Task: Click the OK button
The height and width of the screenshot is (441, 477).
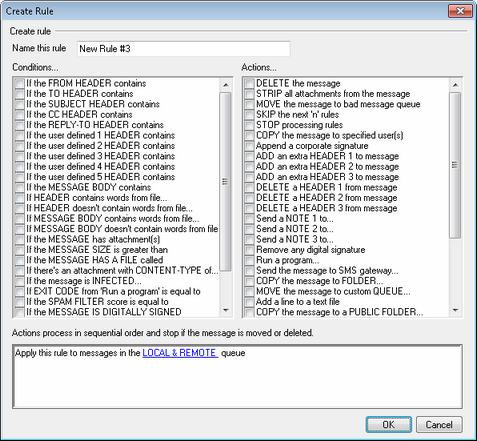Action: click(388, 424)
